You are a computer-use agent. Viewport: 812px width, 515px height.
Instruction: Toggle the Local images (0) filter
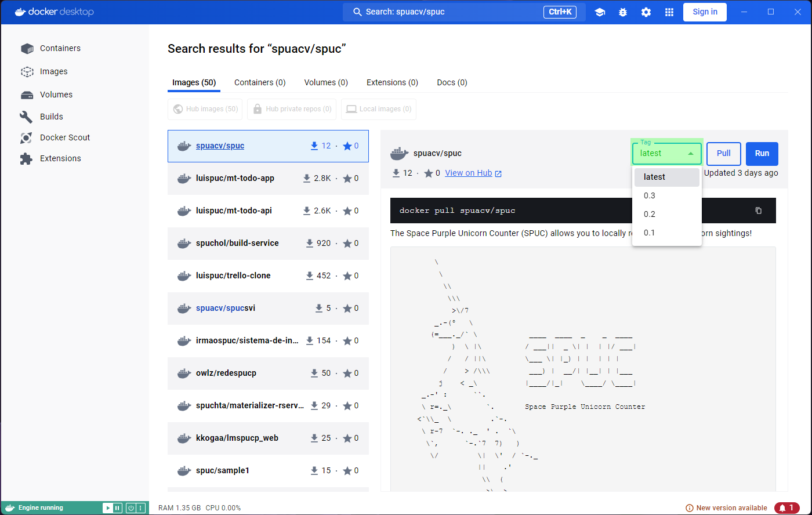pyautogui.click(x=379, y=109)
